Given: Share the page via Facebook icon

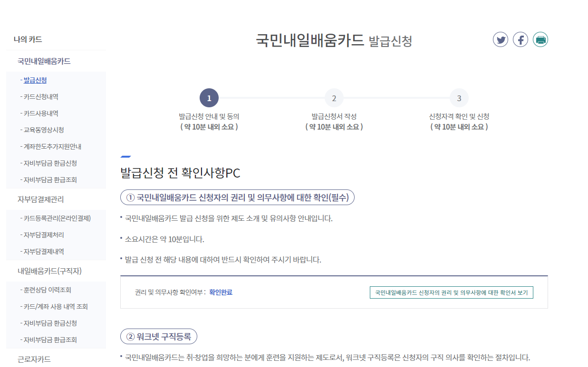Looking at the screenshot, I should point(521,39).
